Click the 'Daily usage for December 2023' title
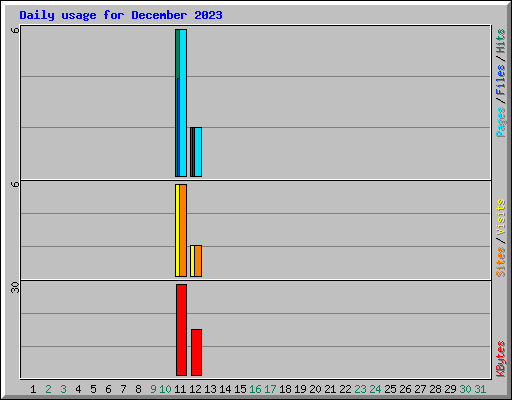 click(121, 15)
